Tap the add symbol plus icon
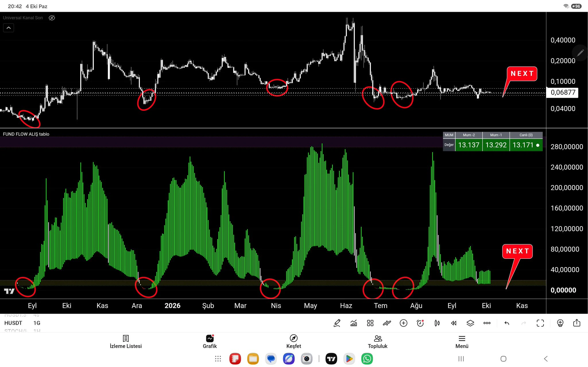Viewport: 588px width, 367px height. [x=403, y=323]
